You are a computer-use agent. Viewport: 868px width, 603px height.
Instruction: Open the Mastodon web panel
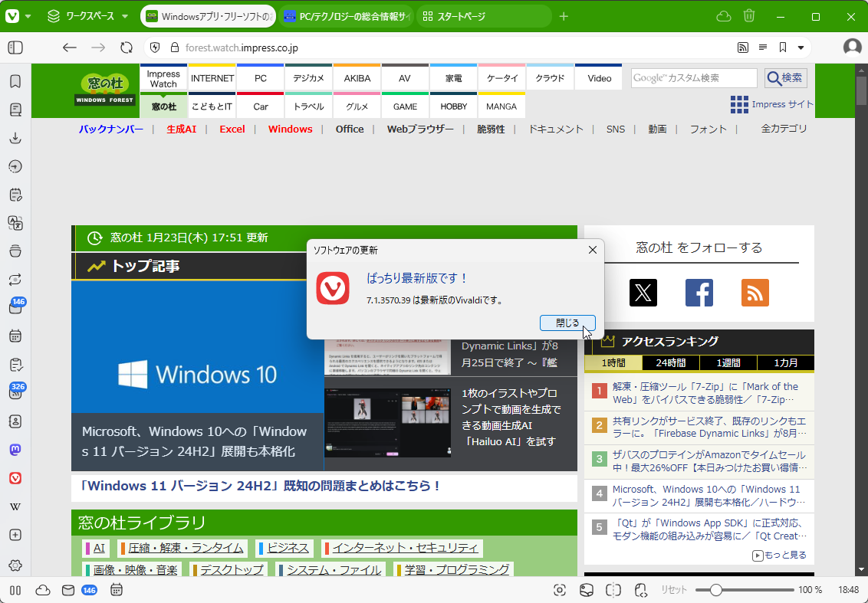15,450
